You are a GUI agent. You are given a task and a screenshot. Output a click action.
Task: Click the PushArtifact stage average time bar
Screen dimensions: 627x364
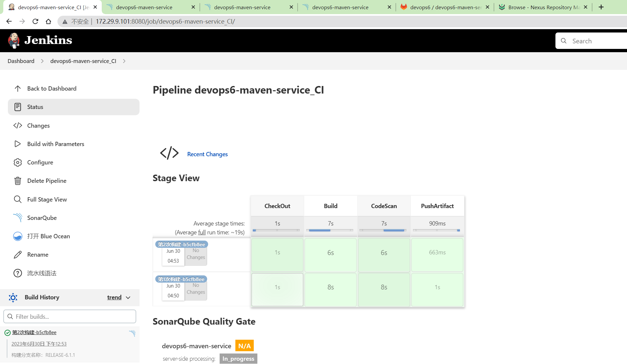click(437, 230)
